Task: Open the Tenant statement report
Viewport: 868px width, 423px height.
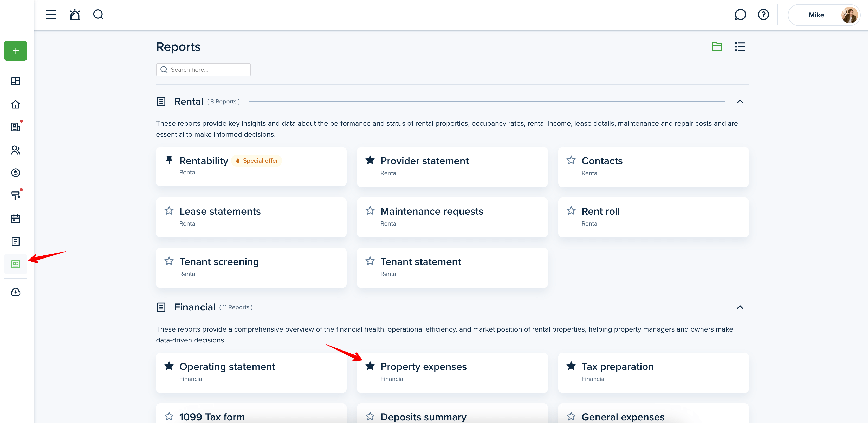Action: click(x=452, y=268)
